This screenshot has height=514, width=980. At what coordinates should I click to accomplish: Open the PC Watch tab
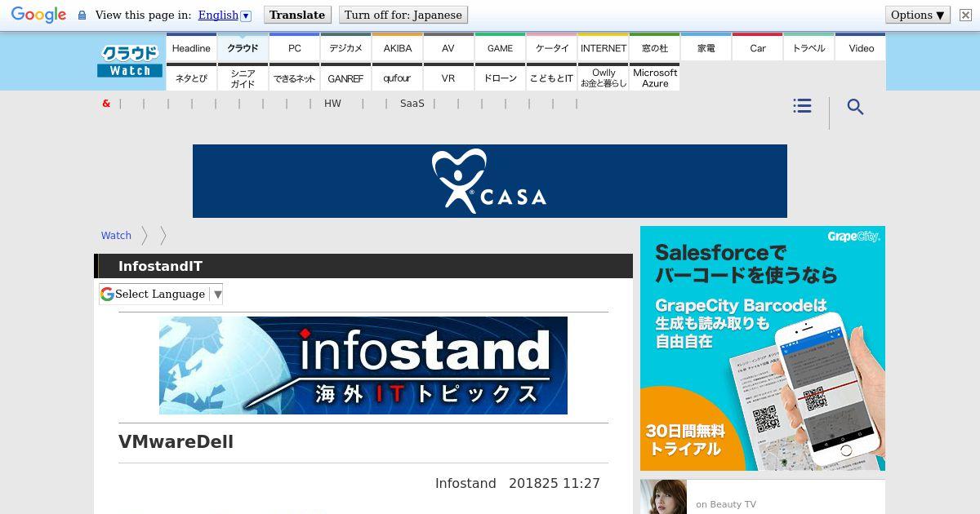(294, 47)
